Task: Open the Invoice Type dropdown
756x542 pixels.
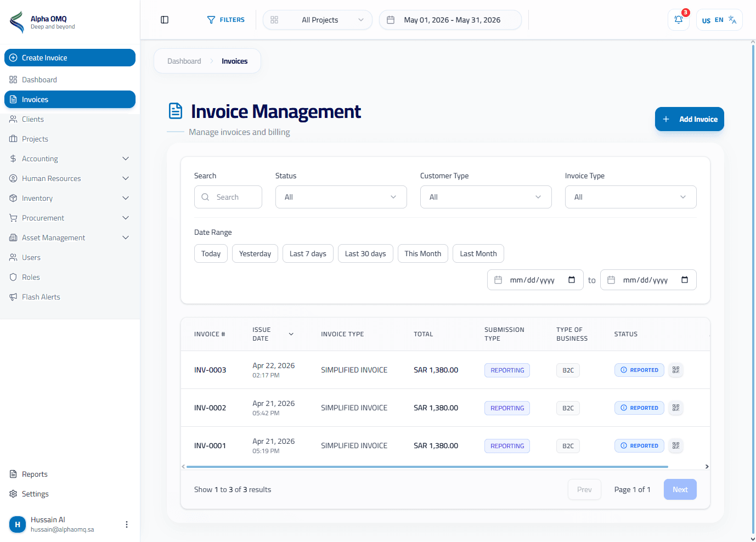Action: click(x=631, y=197)
